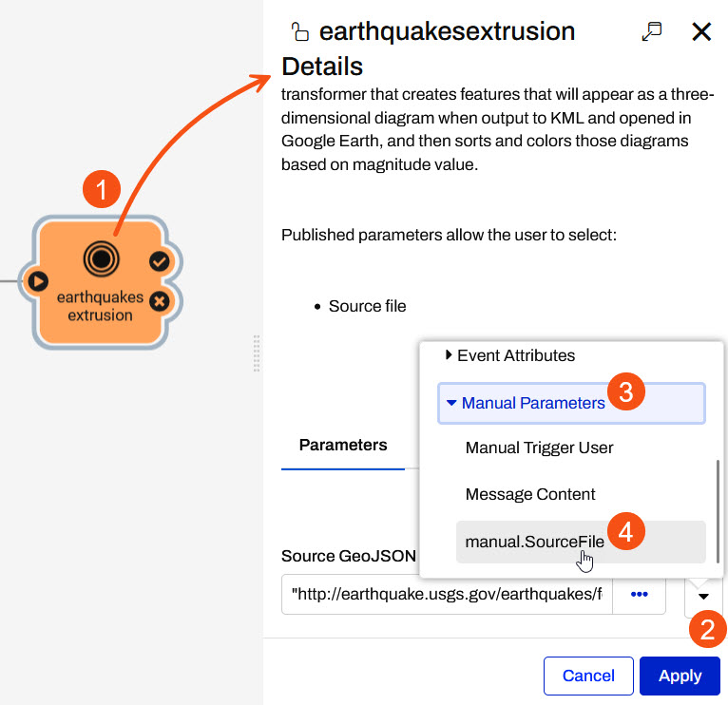Screen dimensions: 728x705
Task: Click the dotted panel resize handle
Action: coord(256,352)
